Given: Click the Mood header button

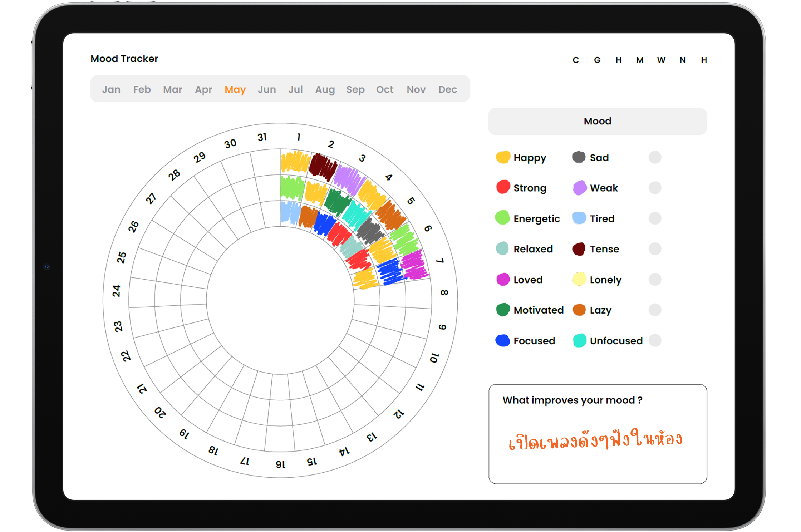Looking at the screenshot, I should pos(597,122).
